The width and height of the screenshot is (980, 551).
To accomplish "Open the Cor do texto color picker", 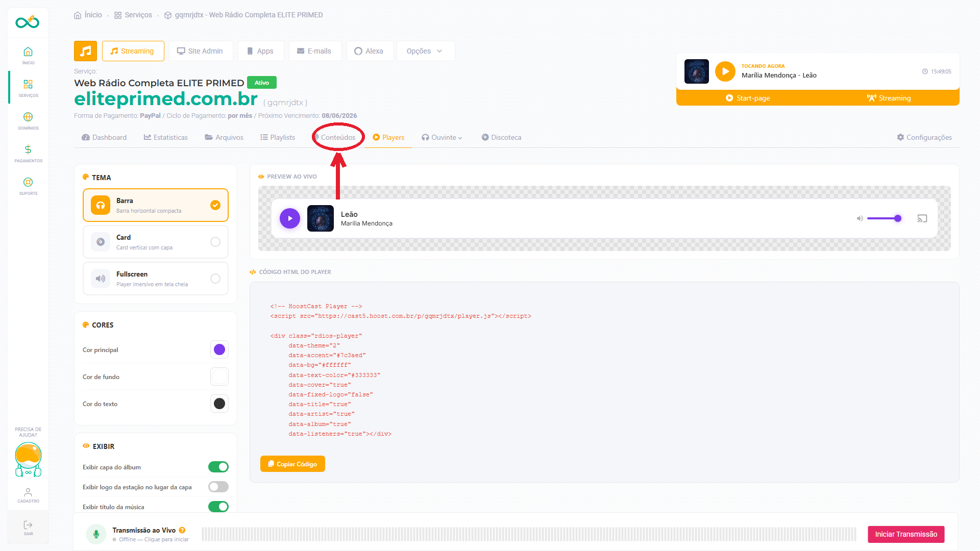I will point(219,404).
